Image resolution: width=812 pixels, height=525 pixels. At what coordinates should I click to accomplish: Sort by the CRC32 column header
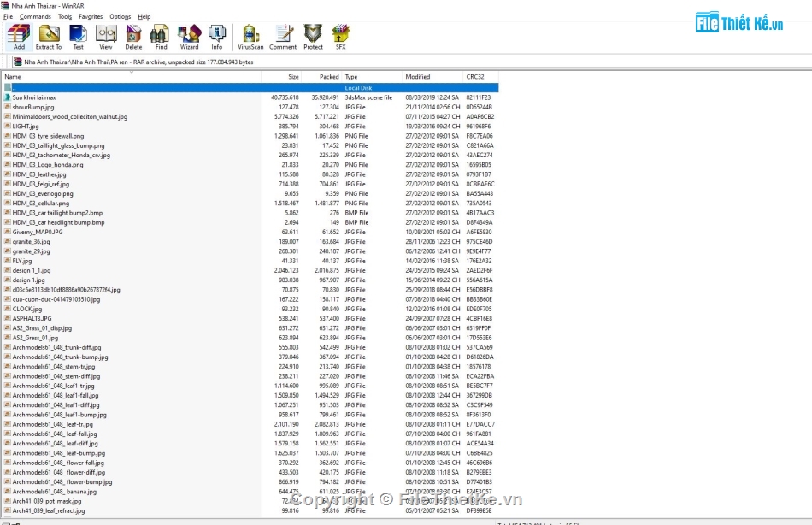(x=480, y=77)
